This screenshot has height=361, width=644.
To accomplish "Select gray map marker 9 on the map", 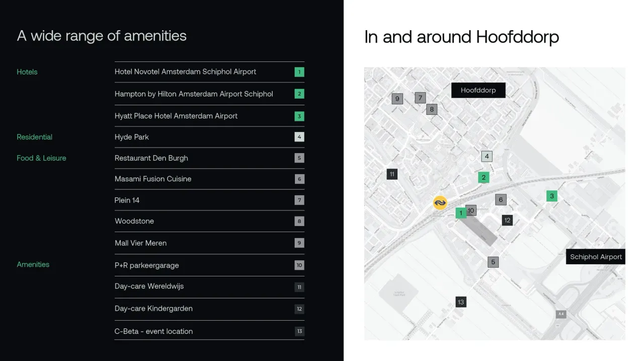I will coord(397,99).
